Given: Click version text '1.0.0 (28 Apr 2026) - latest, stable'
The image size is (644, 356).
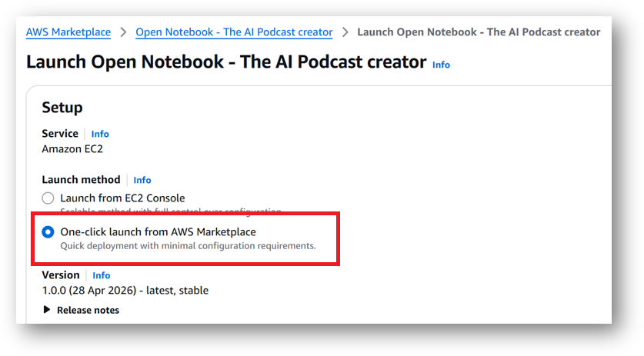Looking at the screenshot, I should pyautogui.click(x=125, y=291).
